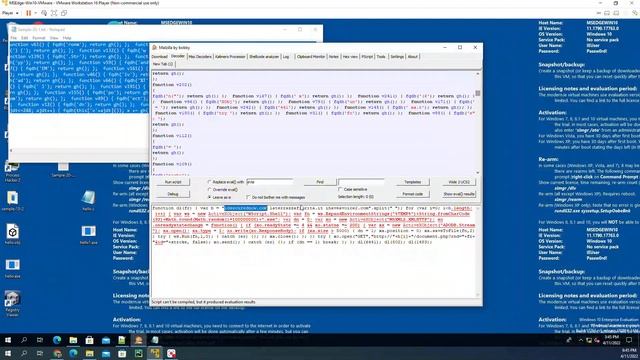Viewport: 640px width, 360px height.
Task: Open the Kalimero Processor tab
Action: pos(230,57)
